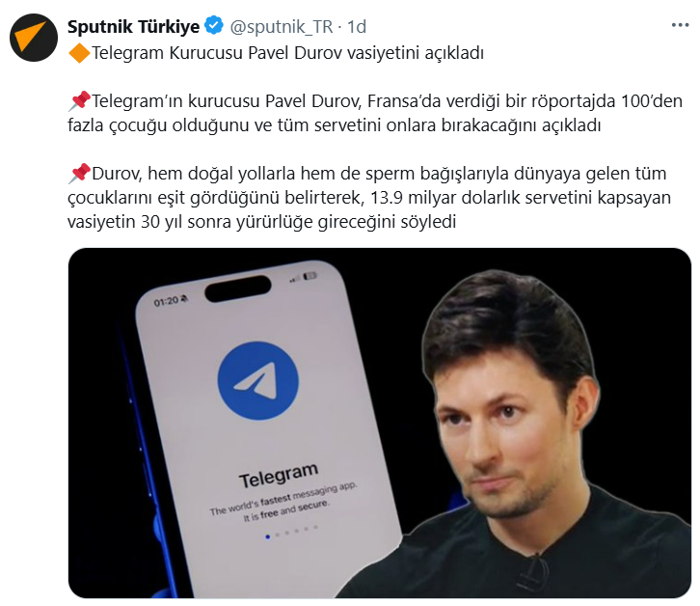Click the orange diamond emoji in headline
Screen dimensions: 700x606
[x=79, y=53]
